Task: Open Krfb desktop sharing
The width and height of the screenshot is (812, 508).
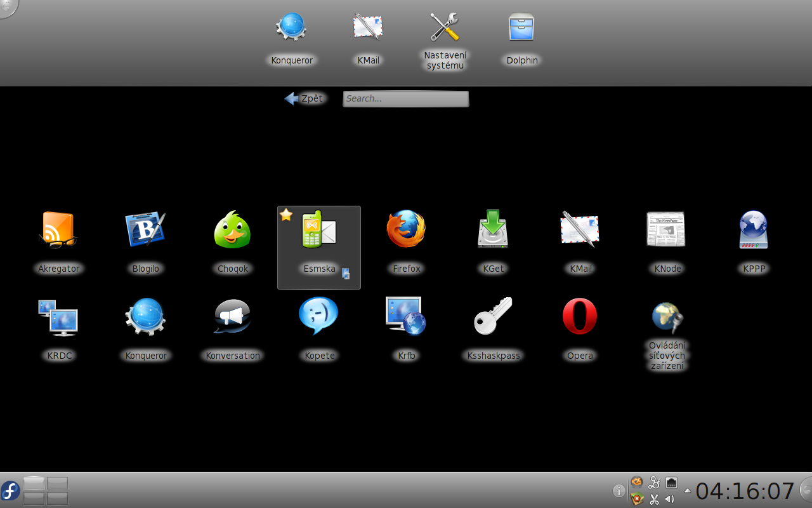Action: (406, 316)
